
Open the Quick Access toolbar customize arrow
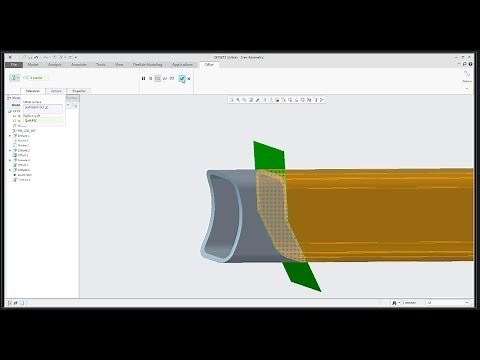tap(76, 57)
